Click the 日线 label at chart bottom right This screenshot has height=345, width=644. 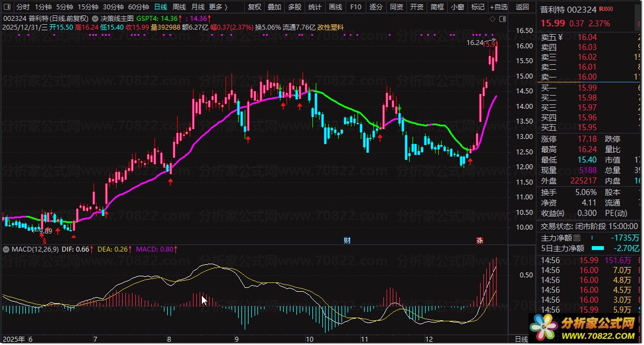click(521, 339)
